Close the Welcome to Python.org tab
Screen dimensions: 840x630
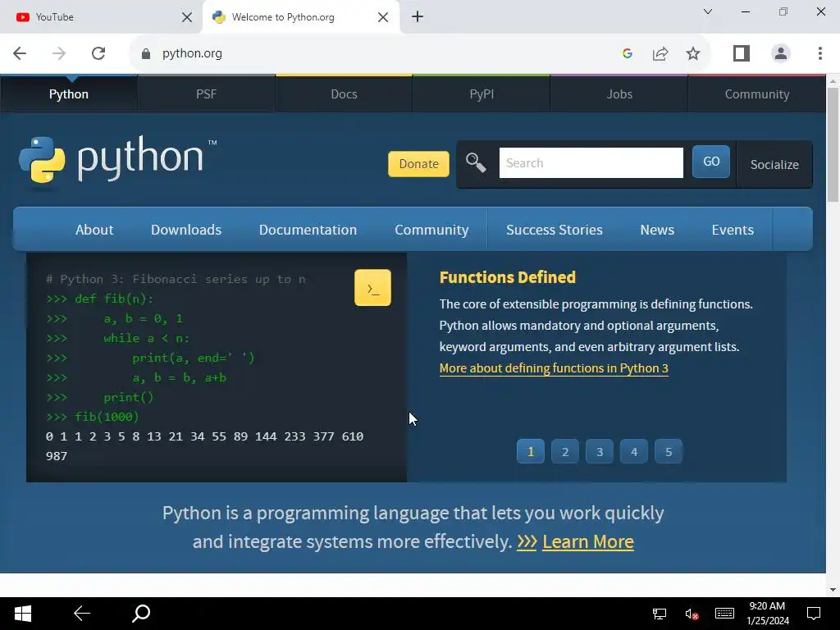(x=383, y=17)
